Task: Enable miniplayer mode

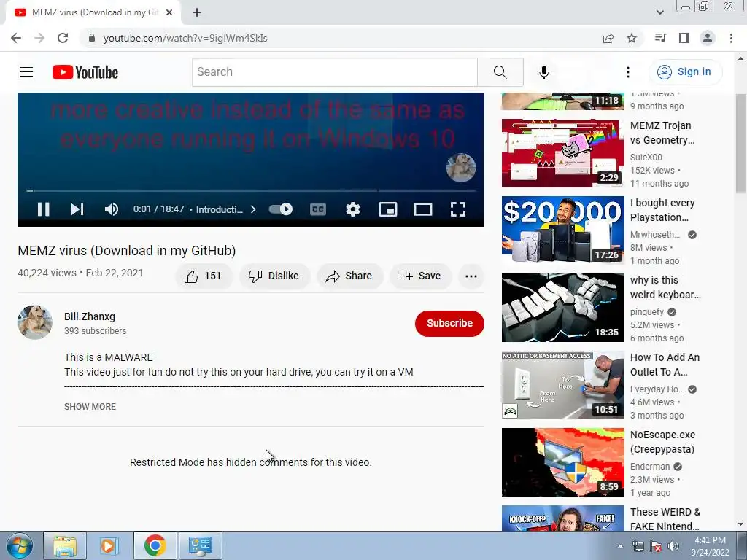Action: [388, 209]
